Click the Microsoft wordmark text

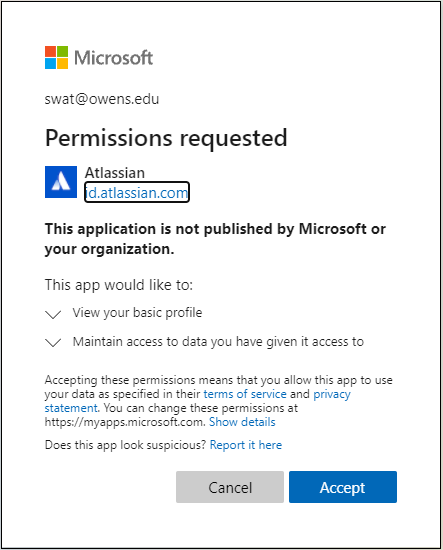(x=114, y=58)
